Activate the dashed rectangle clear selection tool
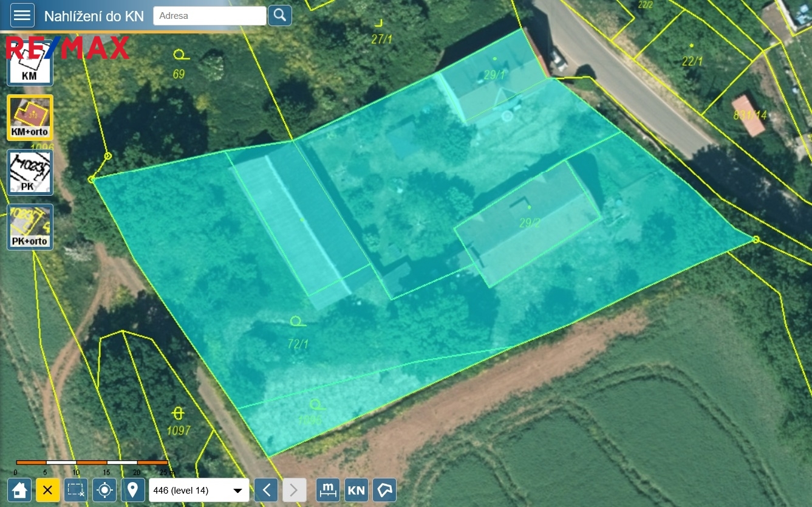 [x=76, y=490]
